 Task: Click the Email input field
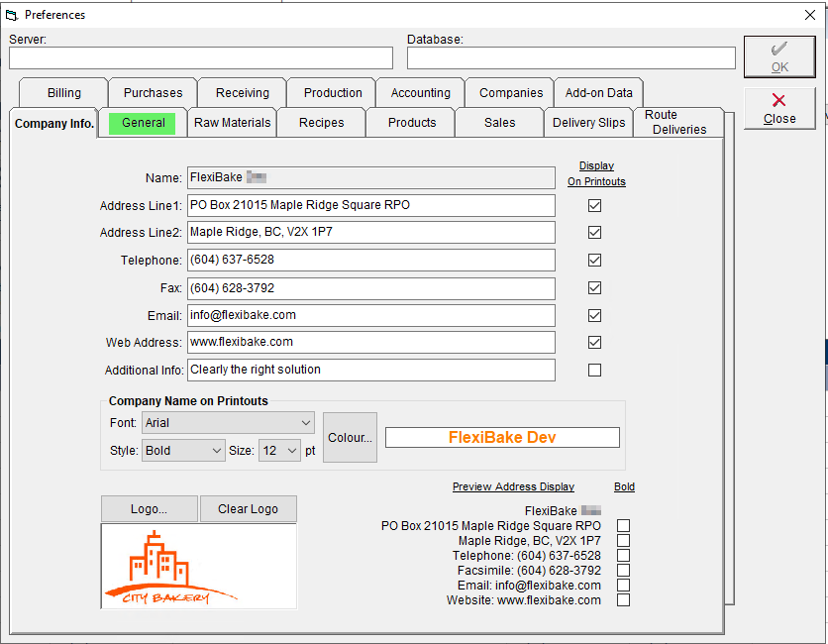point(371,315)
